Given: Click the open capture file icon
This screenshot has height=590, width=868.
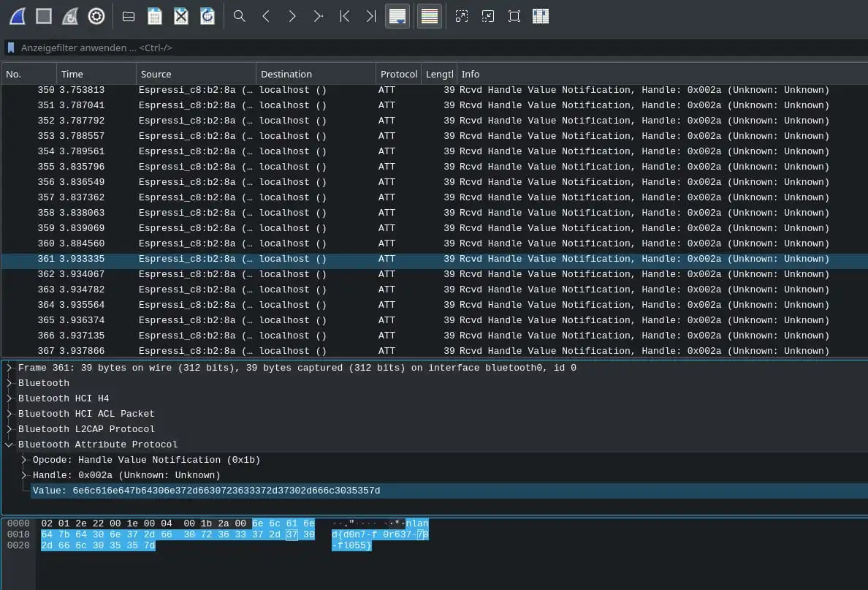Looking at the screenshot, I should 129,16.
